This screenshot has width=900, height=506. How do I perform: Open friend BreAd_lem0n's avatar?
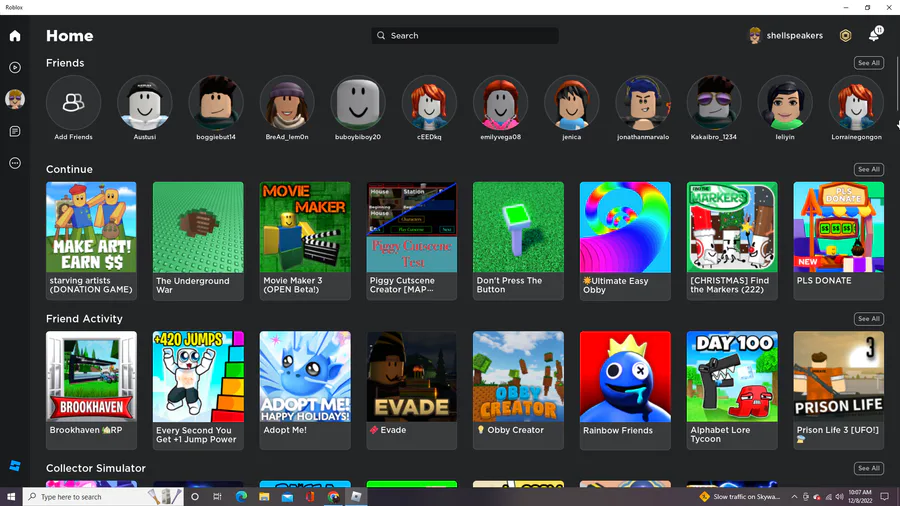[x=287, y=103]
